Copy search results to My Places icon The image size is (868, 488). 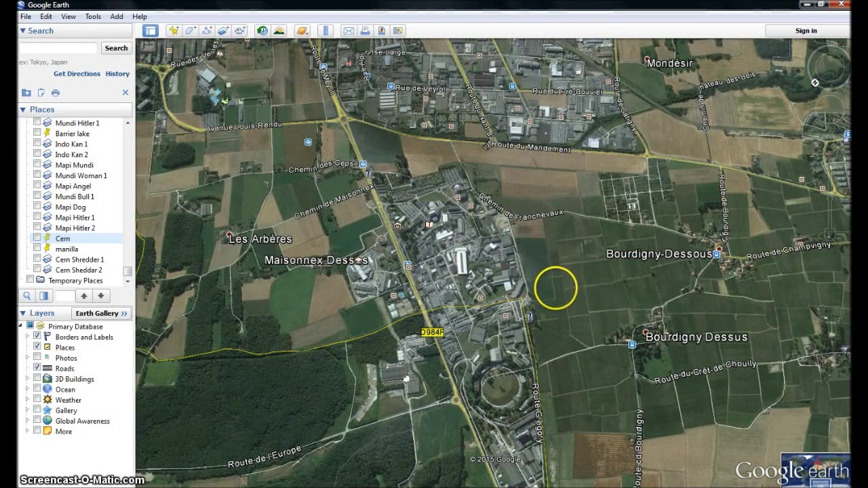pos(41,93)
